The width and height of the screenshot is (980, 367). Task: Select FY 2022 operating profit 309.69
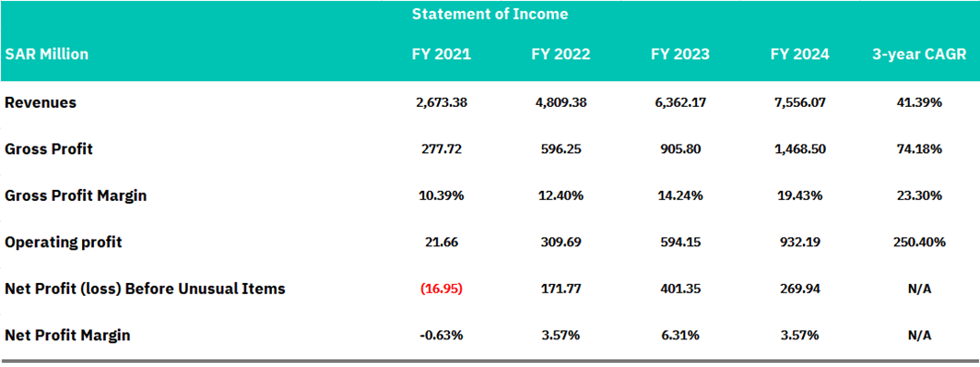tap(561, 243)
